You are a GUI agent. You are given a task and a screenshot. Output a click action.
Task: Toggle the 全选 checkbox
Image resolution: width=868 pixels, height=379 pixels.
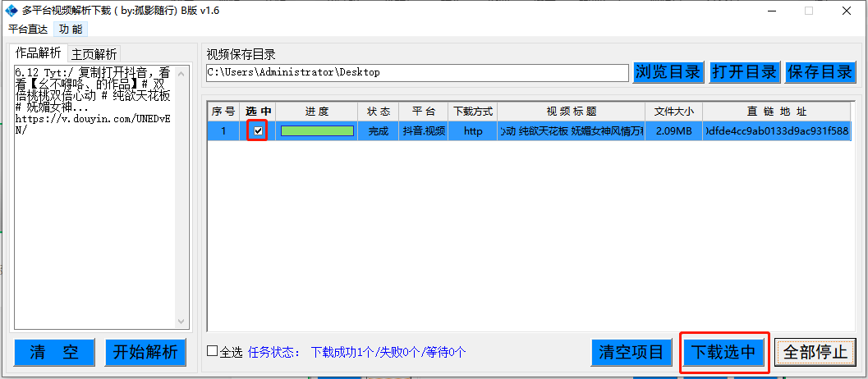212,351
